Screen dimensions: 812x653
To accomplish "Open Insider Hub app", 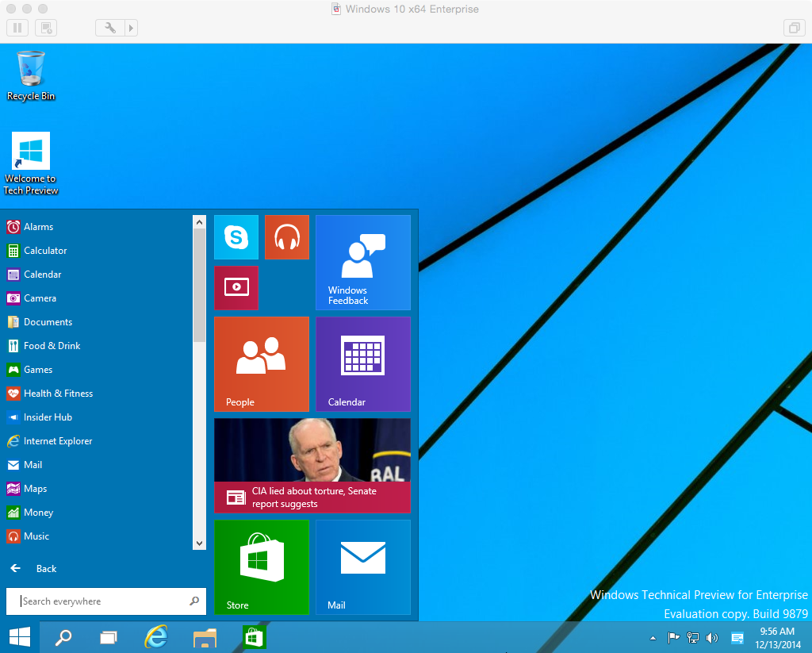I will click(96, 417).
